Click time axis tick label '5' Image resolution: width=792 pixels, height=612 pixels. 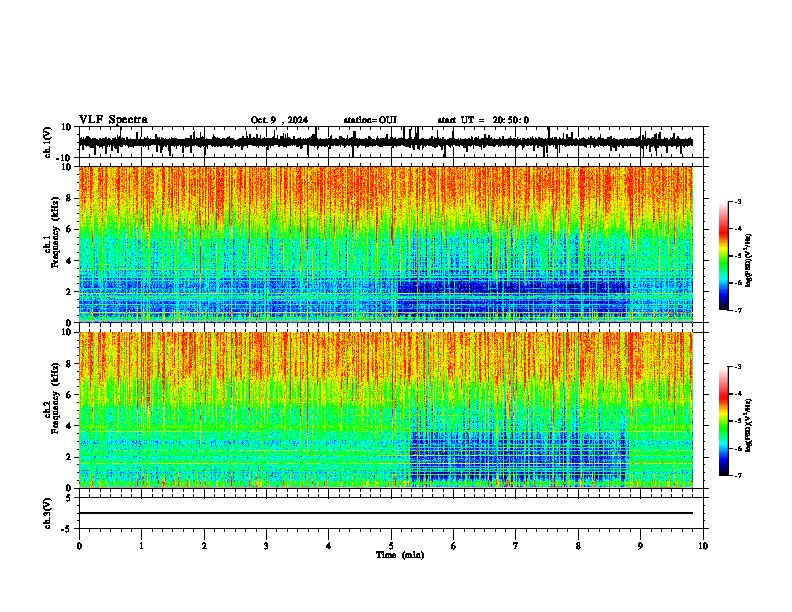coord(391,546)
